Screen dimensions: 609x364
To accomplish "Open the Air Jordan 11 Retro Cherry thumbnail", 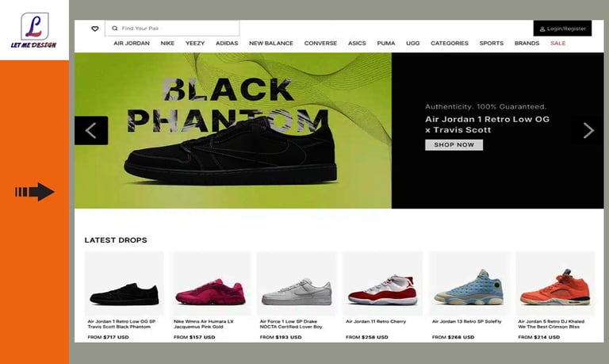I will click(383, 284).
